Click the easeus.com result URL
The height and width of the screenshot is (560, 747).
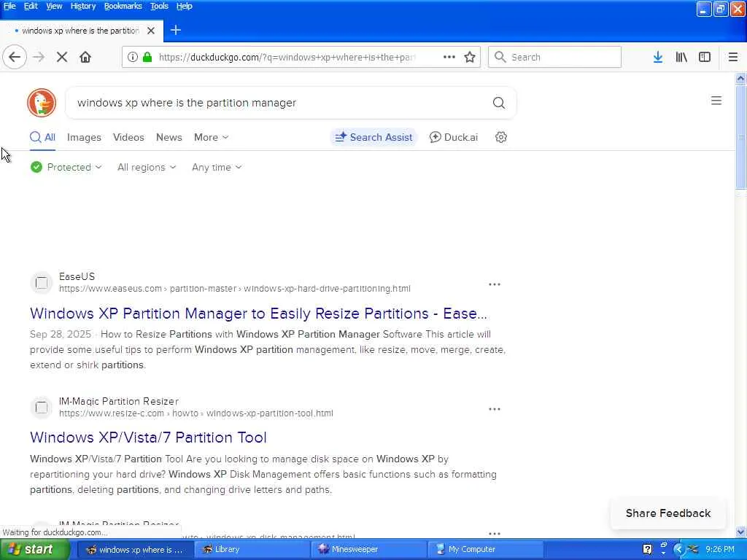[x=234, y=289]
